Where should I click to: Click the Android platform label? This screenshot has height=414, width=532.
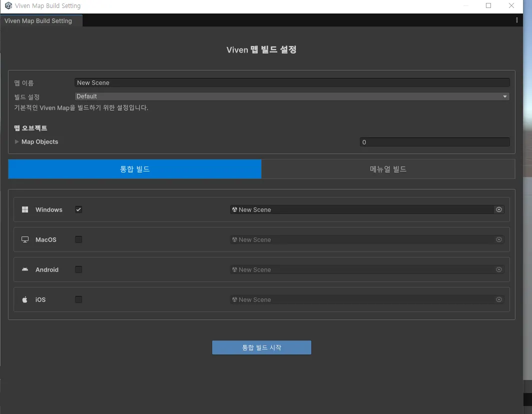point(47,269)
